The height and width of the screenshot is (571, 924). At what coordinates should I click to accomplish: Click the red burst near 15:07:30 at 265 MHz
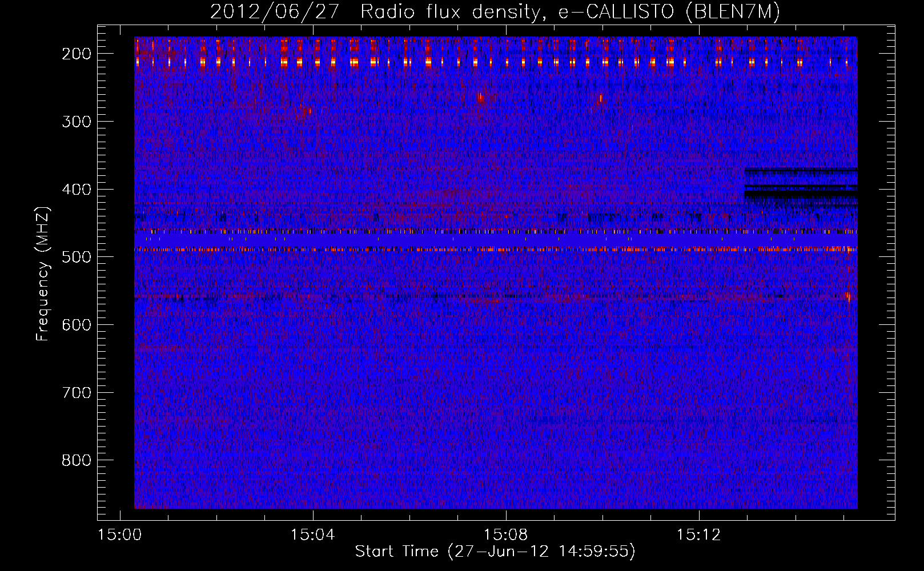(480, 98)
